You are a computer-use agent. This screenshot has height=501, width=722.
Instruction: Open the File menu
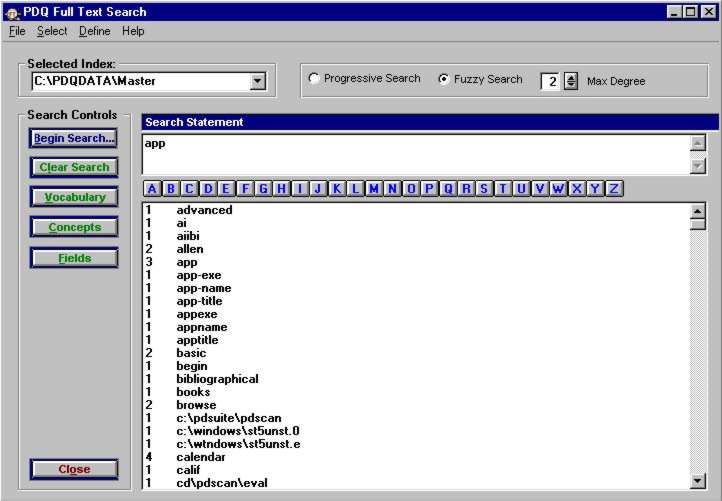17,31
